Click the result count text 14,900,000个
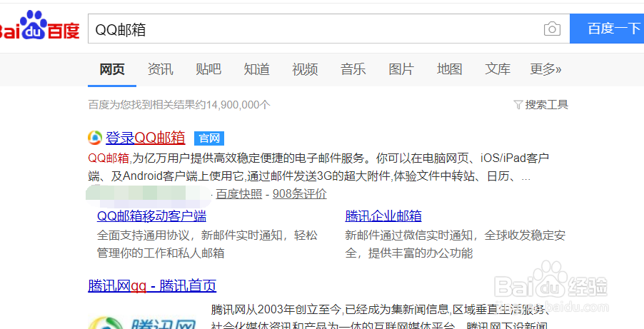 (238, 105)
